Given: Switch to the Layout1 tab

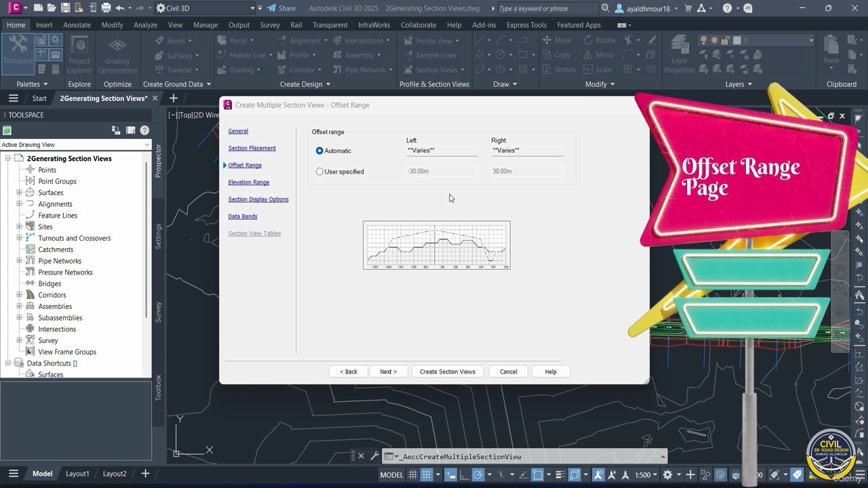Looking at the screenshot, I should pyautogui.click(x=77, y=474).
